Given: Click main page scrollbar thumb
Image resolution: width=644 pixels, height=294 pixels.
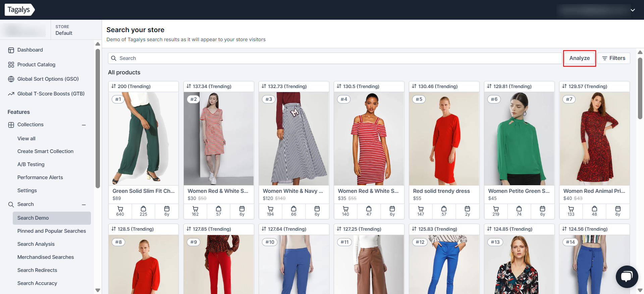Looking at the screenshot, I should pos(640,88).
